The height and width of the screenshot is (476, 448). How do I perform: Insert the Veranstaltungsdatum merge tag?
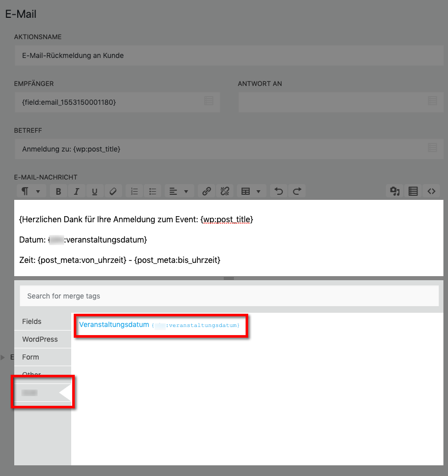click(x=159, y=325)
